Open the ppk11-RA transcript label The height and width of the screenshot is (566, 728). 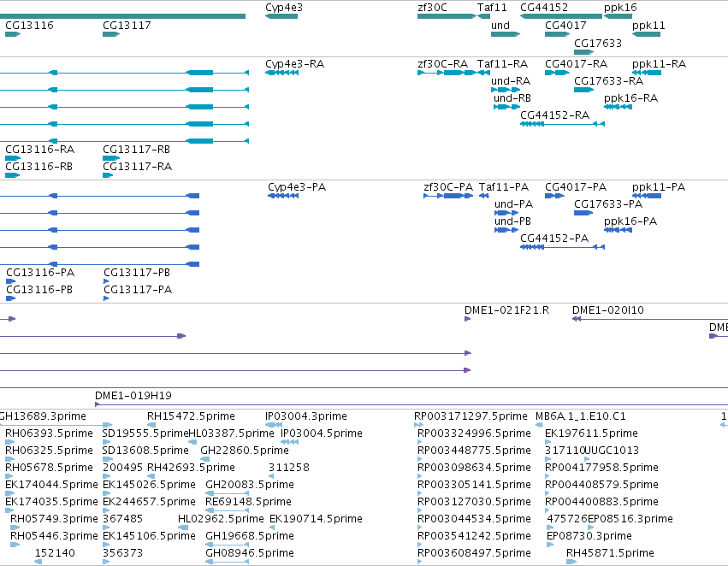click(659, 64)
